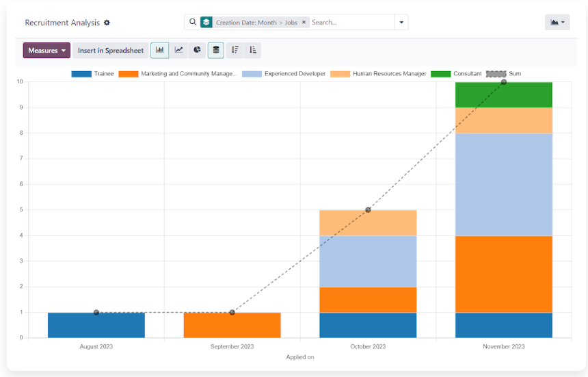Toggle Trainee series in the legend
This screenshot has width=588, height=377.
point(92,73)
